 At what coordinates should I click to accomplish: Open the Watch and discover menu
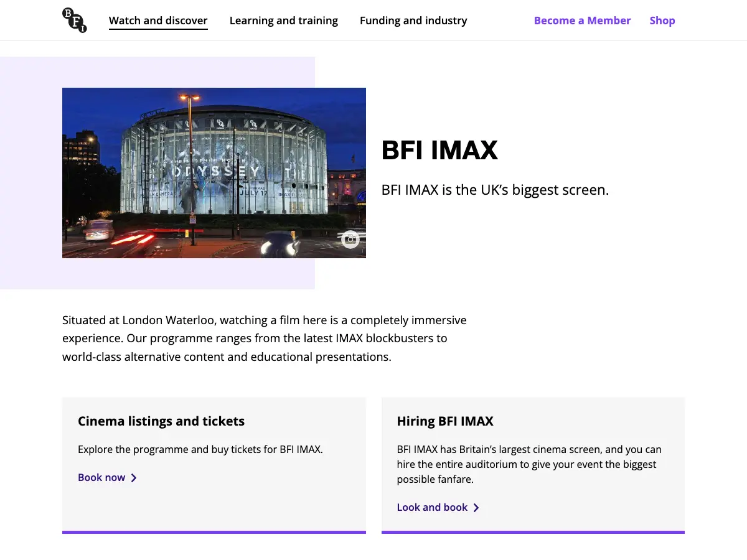coord(158,21)
